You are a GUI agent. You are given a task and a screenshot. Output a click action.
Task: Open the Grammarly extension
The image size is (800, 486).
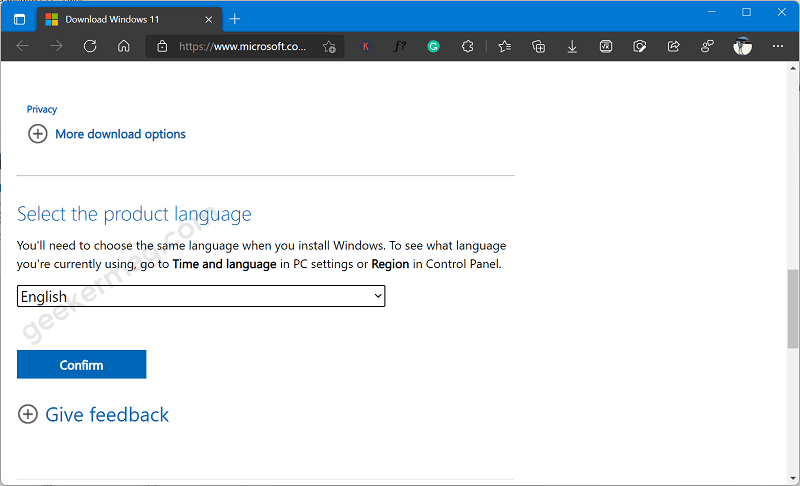pyautogui.click(x=433, y=46)
